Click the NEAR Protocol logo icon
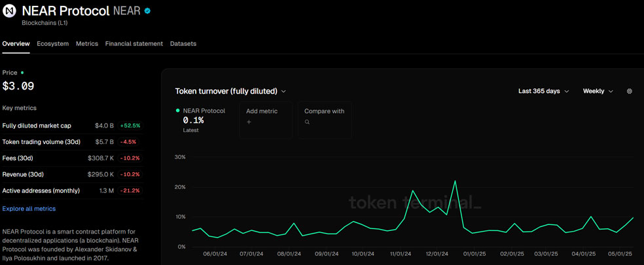This screenshot has height=265, width=644. (x=9, y=10)
